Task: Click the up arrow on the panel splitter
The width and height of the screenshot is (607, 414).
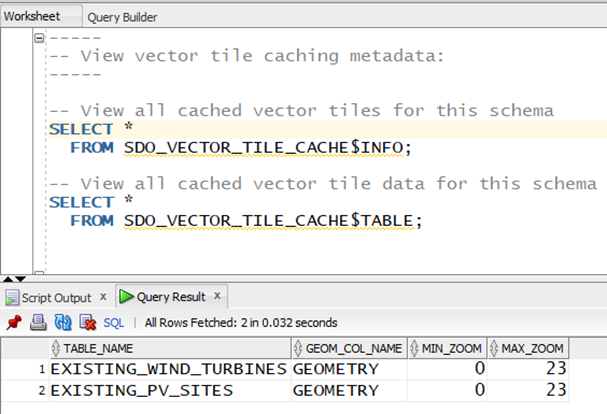Action: [x=8, y=279]
